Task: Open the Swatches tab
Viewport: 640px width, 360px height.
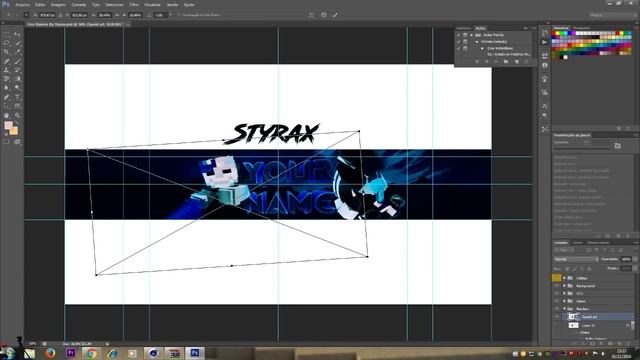Action: coord(561,28)
